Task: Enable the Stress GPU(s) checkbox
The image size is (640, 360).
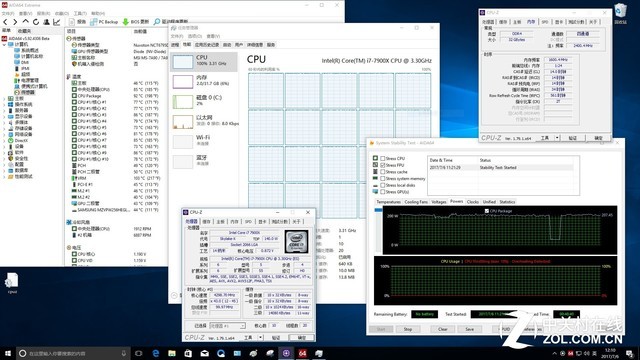Action: 383,191
